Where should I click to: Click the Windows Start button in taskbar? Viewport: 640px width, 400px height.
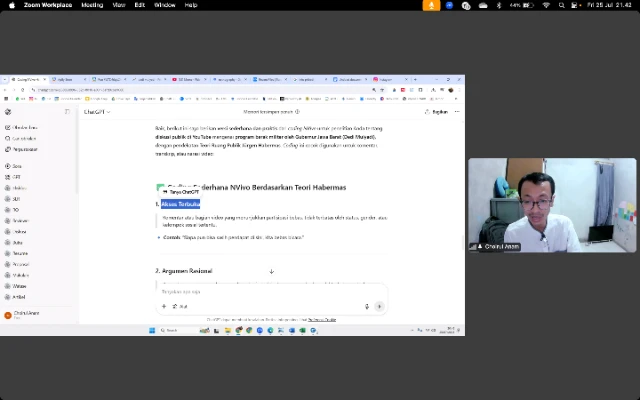click(x=152, y=330)
